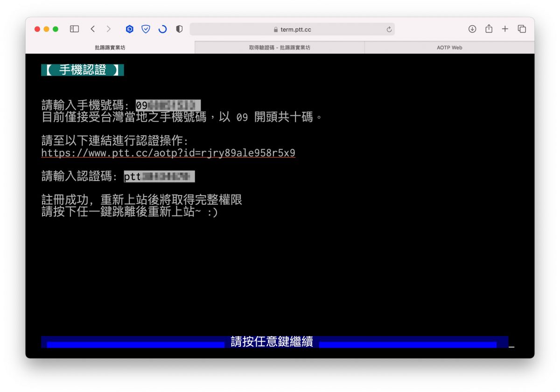560x392 pixels.
Task: Open a new tab with plus button
Action: (505, 29)
